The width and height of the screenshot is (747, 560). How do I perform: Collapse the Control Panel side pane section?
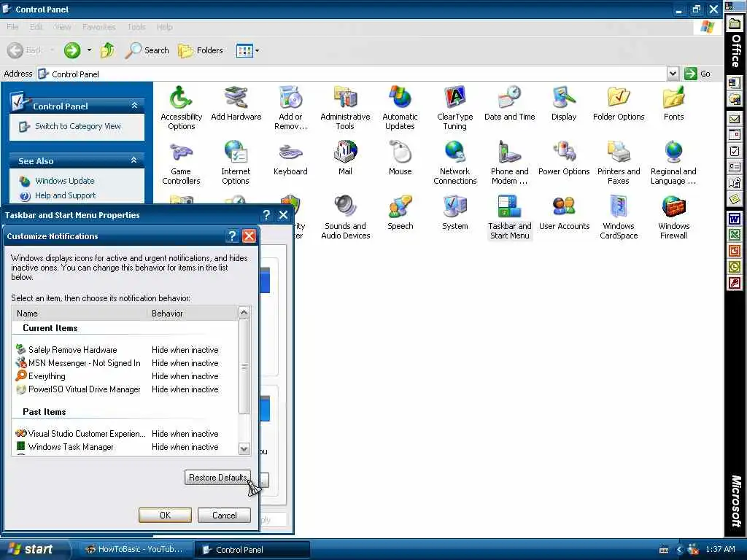135,106
